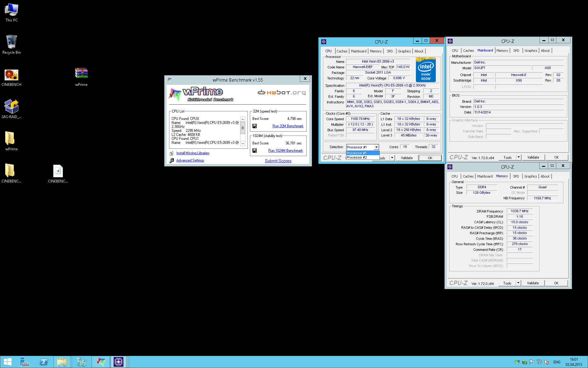Click Tools button in Mainboard CPU-Z window

click(x=507, y=157)
